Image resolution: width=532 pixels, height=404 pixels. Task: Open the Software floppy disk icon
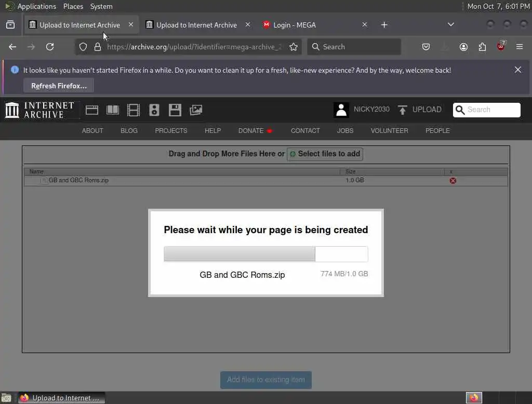coord(175,110)
